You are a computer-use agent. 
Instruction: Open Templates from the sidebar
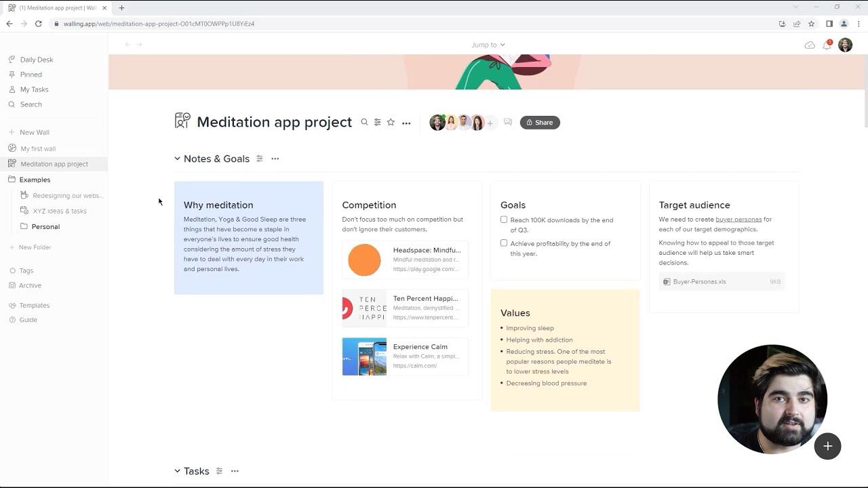(x=34, y=305)
